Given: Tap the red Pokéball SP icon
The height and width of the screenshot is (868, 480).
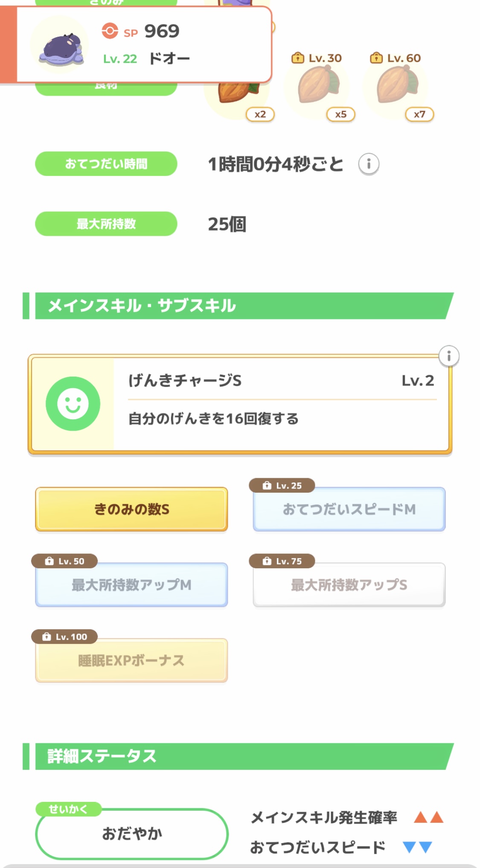Looking at the screenshot, I should tap(110, 31).
